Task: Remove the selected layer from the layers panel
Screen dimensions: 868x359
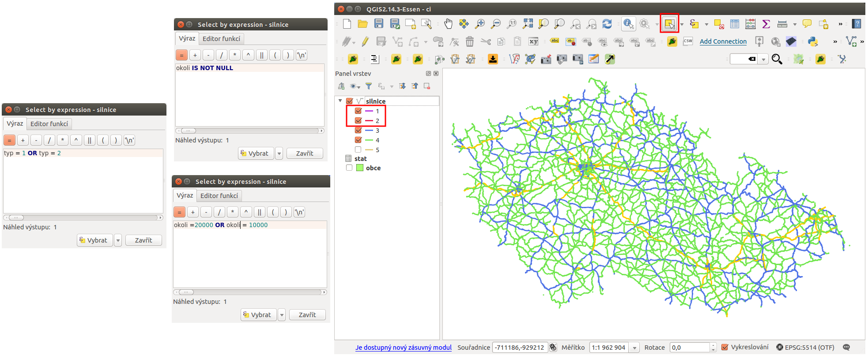Action: click(427, 86)
